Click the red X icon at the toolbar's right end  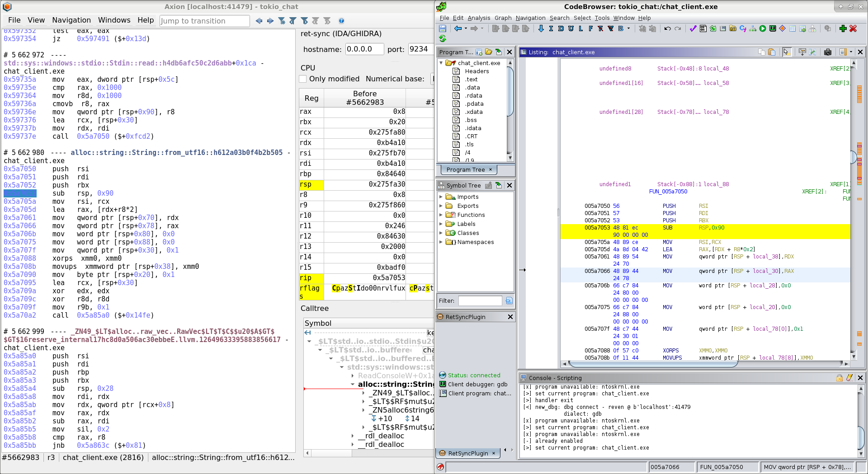(853, 28)
